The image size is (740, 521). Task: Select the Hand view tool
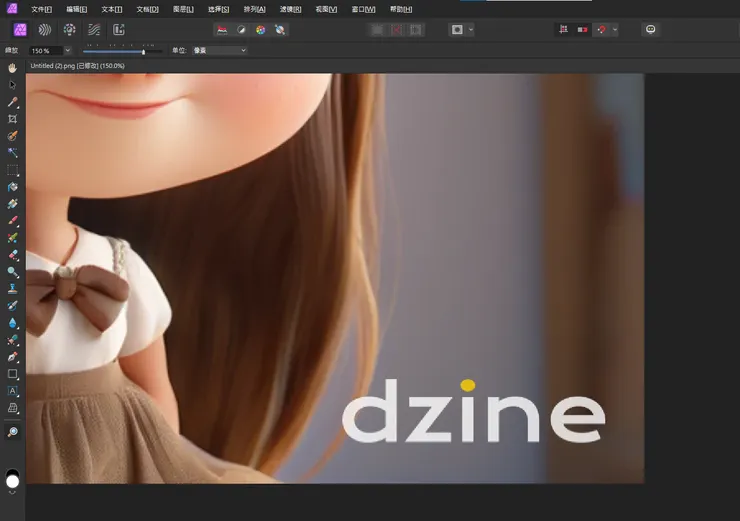(x=12, y=68)
